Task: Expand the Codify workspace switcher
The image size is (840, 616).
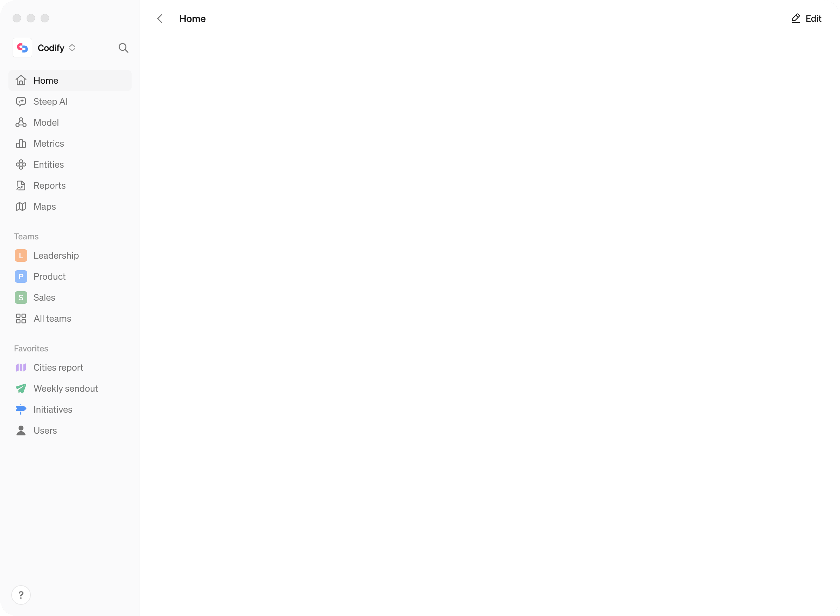Action: 72,48
